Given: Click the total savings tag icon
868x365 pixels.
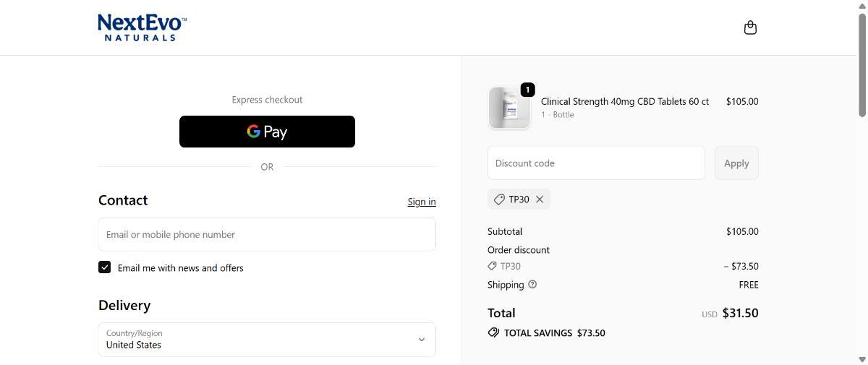Looking at the screenshot, I should [x=493, y=333].
